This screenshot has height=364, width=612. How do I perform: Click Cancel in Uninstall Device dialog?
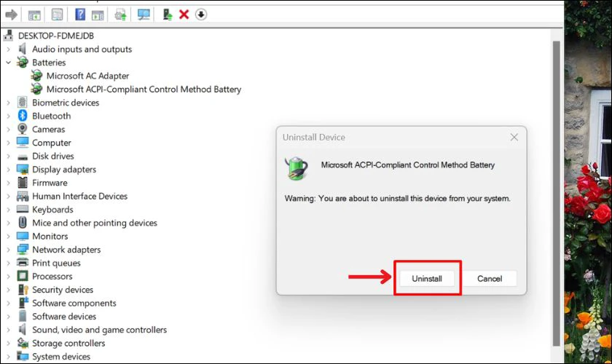click(x=490, y=279)
